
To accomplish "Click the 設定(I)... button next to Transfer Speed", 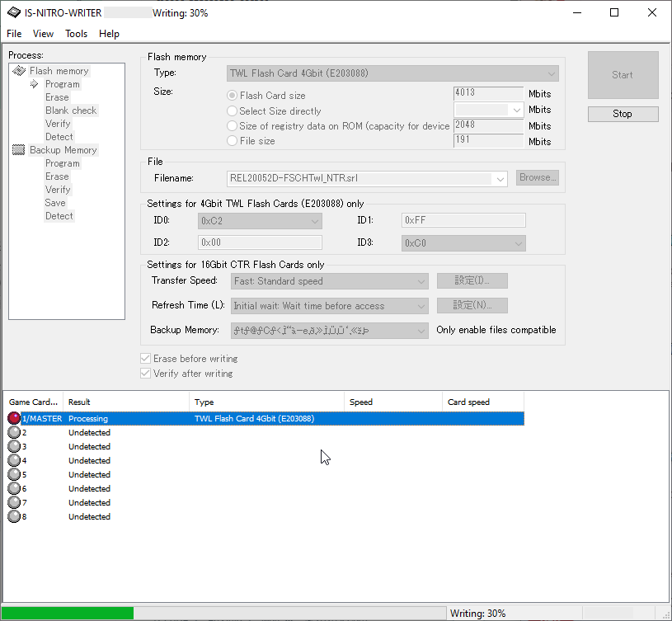I will click(472, 280).
